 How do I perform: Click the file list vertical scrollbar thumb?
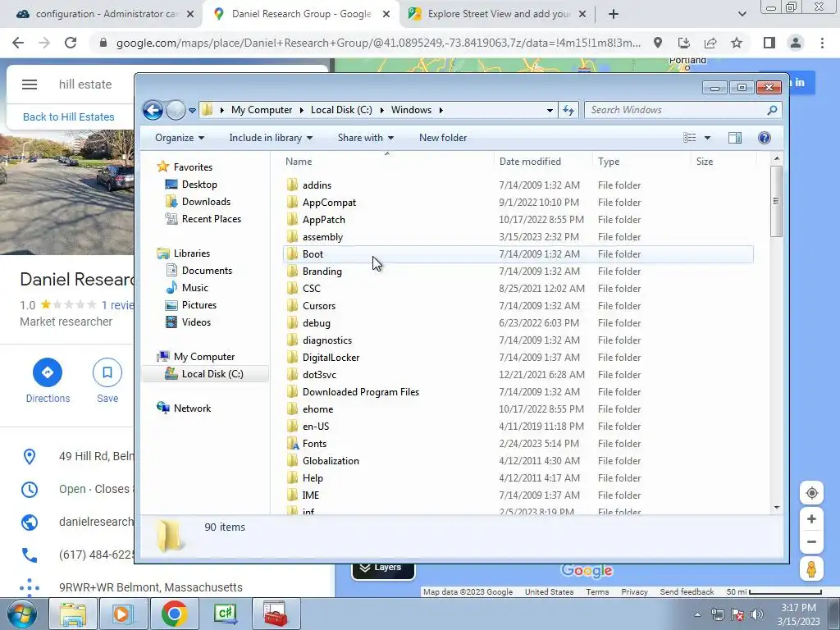(x=777, y=202)
